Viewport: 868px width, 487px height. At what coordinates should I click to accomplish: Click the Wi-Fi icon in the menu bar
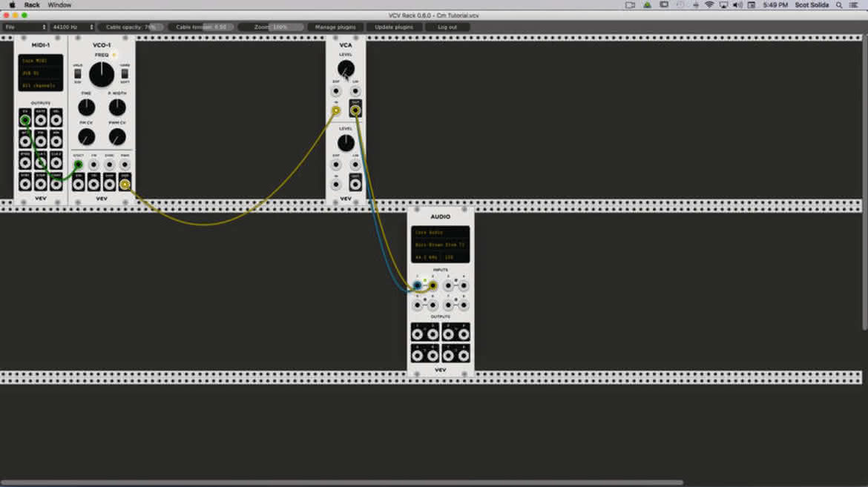(709, 5)
